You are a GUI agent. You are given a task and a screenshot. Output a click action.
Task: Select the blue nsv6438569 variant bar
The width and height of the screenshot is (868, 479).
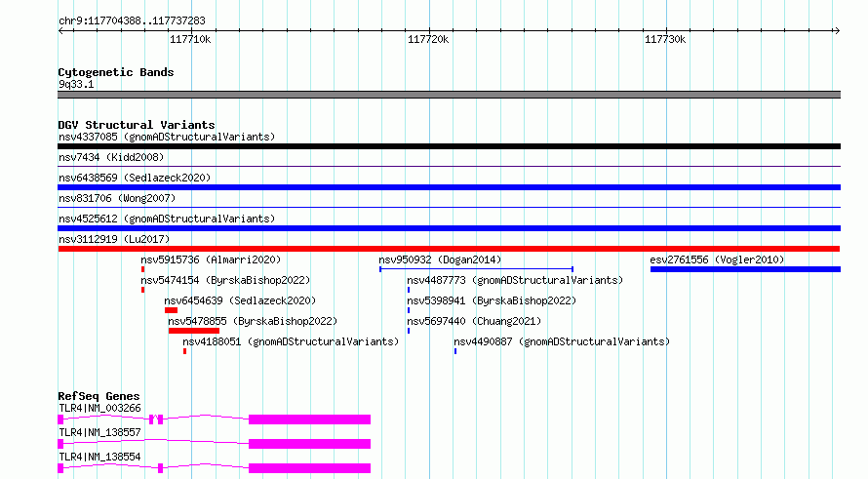[x=449, y=187]
